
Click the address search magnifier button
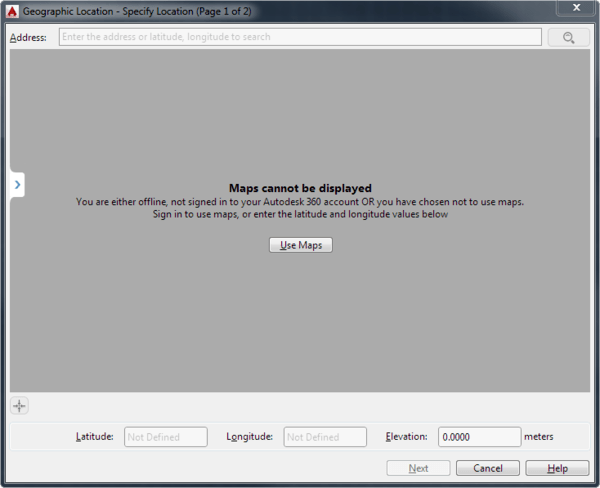point(568,37)
